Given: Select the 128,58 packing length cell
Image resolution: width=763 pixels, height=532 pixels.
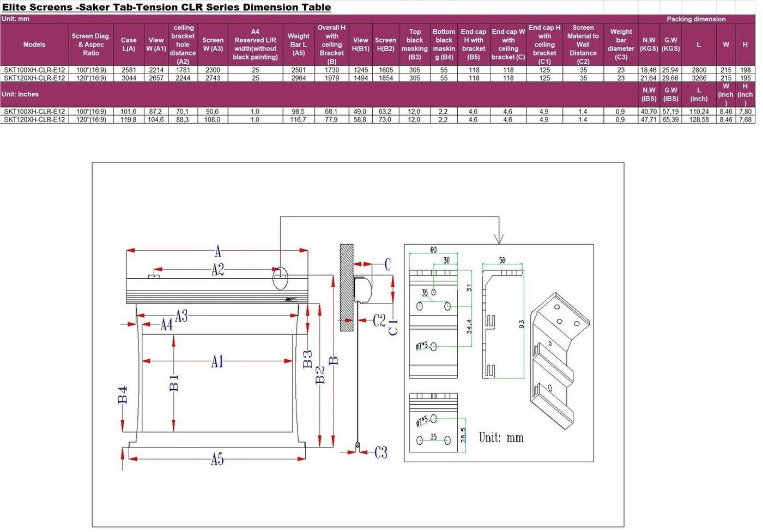Looking at the screenshot, I should pyautogui.click(x=699, y=119).
